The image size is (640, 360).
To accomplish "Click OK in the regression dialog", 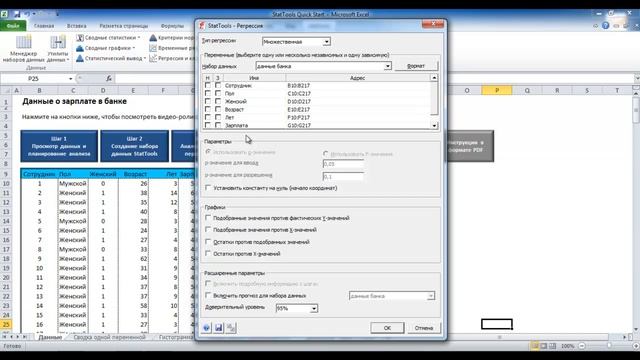I will 387,328.
